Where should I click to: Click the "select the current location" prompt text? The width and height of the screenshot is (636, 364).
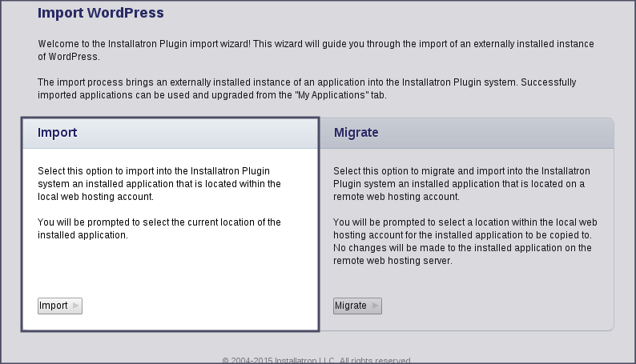159,228
